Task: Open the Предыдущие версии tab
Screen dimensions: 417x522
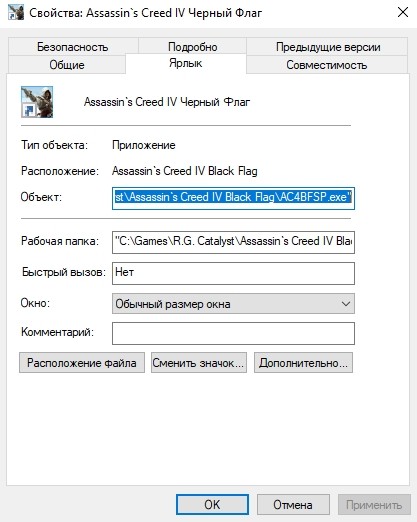Action: 328,47
